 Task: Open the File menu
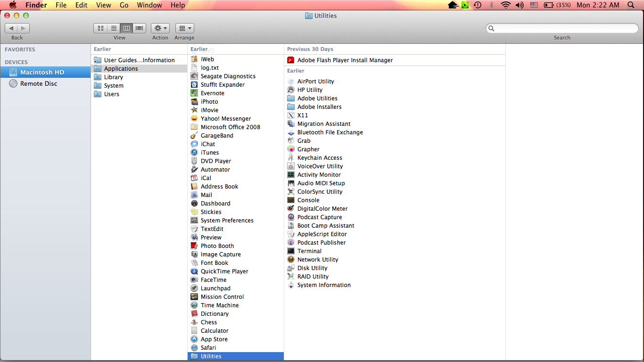point(61,5)
